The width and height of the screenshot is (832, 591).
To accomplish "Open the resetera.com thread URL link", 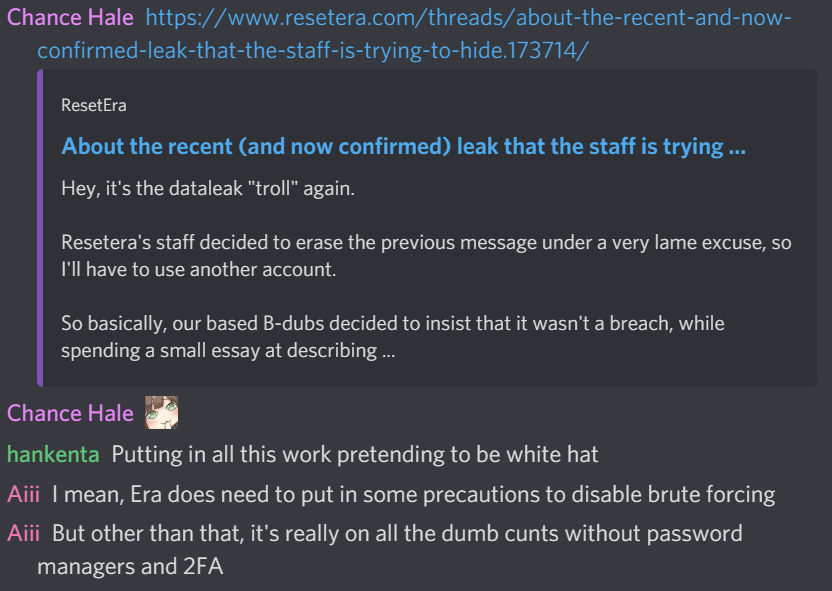I will pos(414,34).
